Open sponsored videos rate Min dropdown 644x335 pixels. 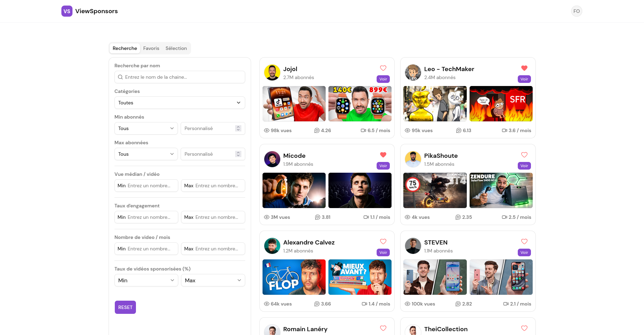(x=146, y=280)
